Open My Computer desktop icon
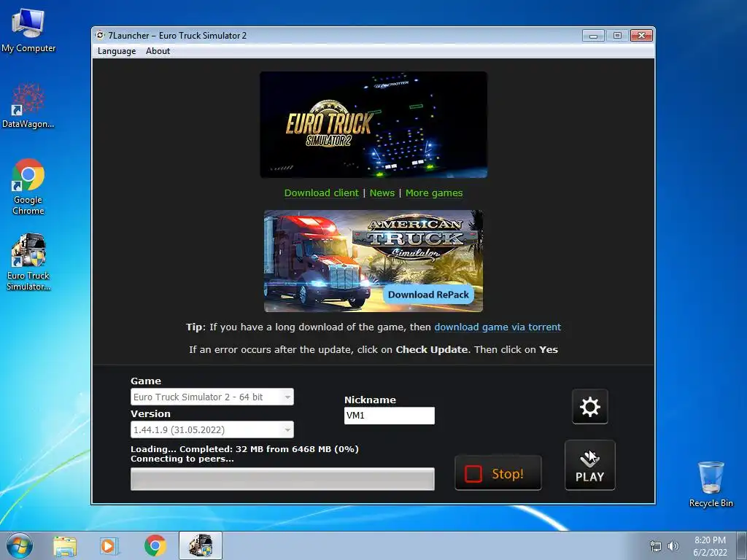 tap(28, 30)
